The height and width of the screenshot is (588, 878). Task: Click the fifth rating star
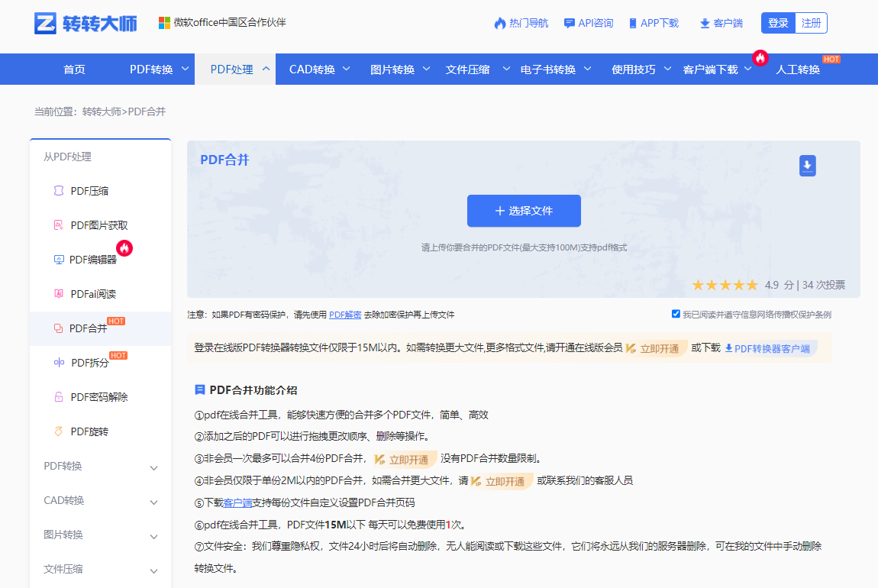click(x=751, y=284)
